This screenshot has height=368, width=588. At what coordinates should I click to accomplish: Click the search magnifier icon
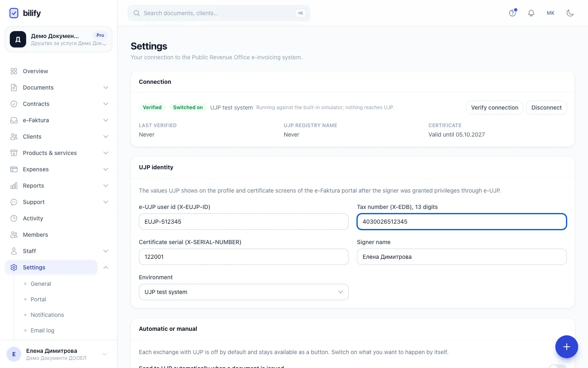(x=137, y=13)
